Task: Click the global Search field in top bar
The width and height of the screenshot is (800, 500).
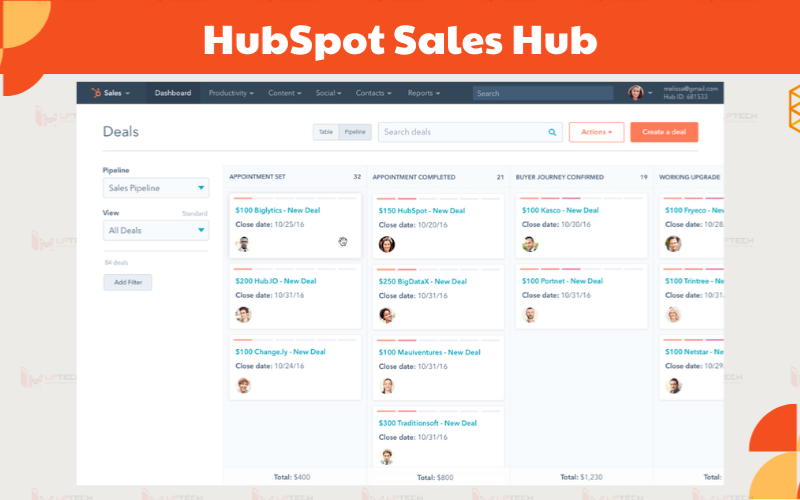Action: [x=543, y=93]
